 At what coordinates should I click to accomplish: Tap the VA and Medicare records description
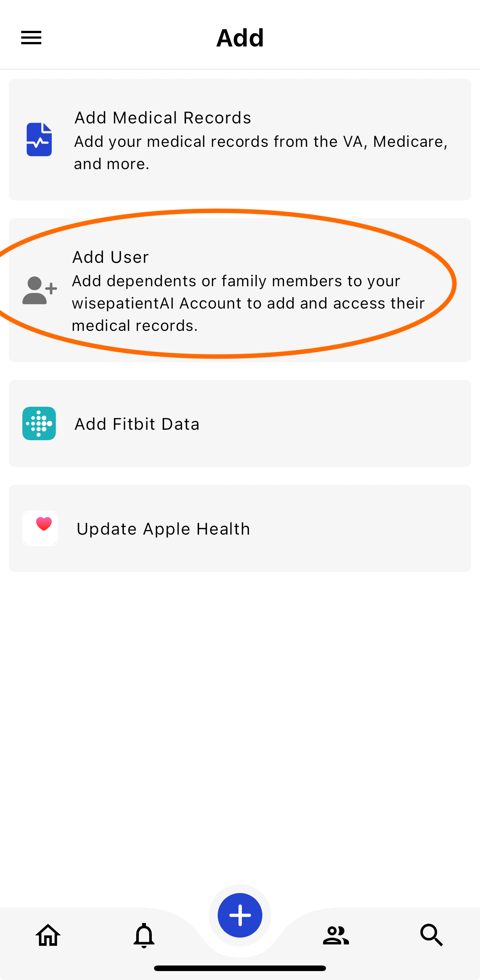[261, 152]
